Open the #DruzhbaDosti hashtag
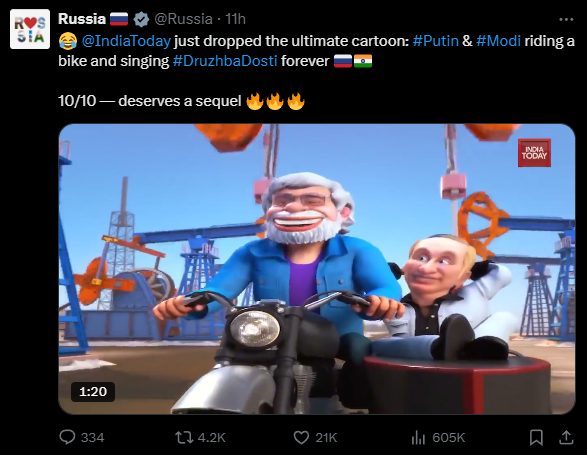 (225, 61)
